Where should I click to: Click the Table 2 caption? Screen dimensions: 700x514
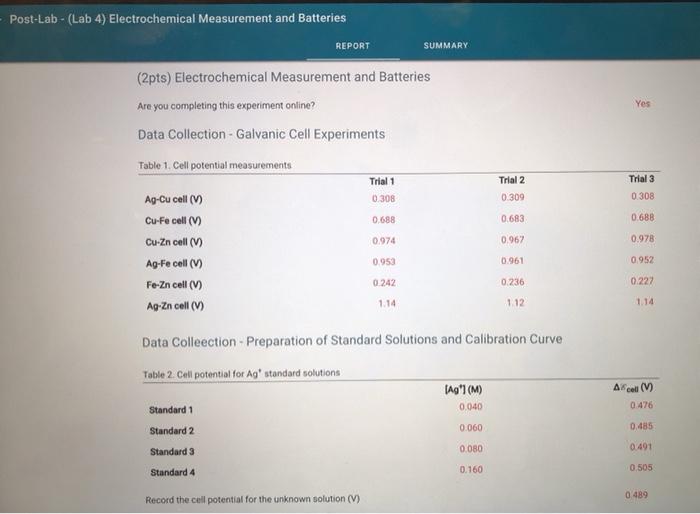click(x=242, y=373)
